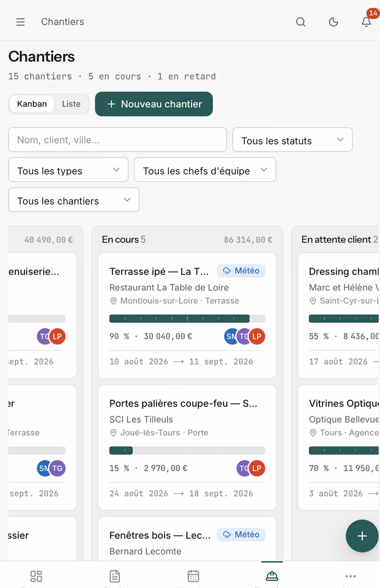
Task: Open the Tous les statuts dropdown
Action: pyautogui.click(x=292, y=140)
